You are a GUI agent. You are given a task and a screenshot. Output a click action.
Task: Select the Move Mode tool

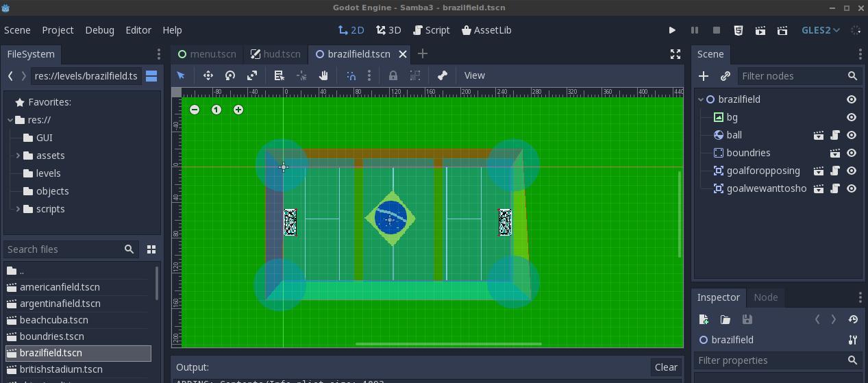pyautogui.click(x=208, y=75)
